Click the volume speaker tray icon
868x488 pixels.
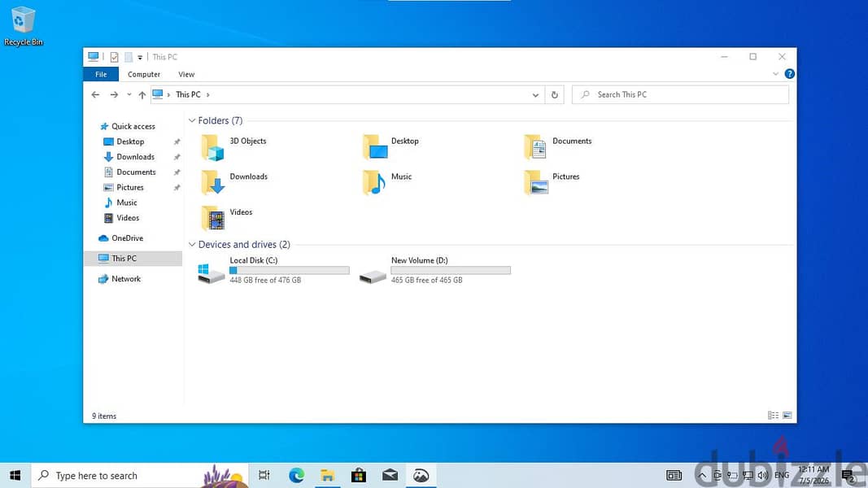coord(763,475)
